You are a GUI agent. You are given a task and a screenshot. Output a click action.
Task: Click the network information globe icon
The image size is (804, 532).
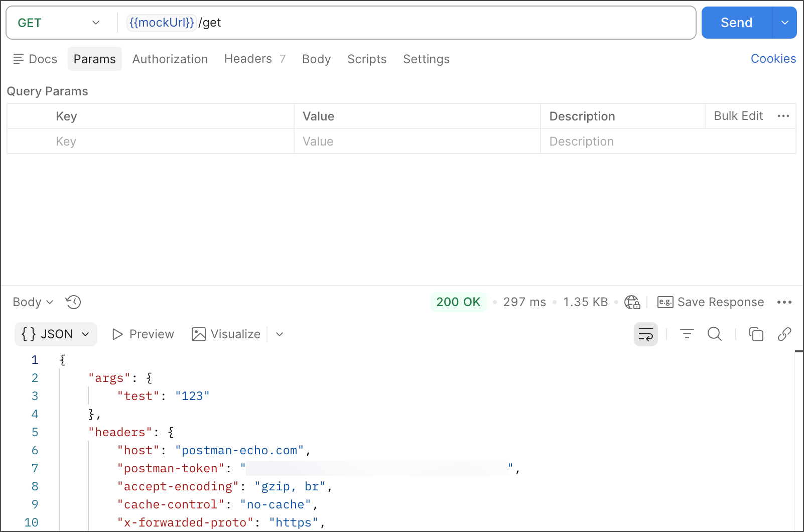pyautogui.click(x=632, y=302)
